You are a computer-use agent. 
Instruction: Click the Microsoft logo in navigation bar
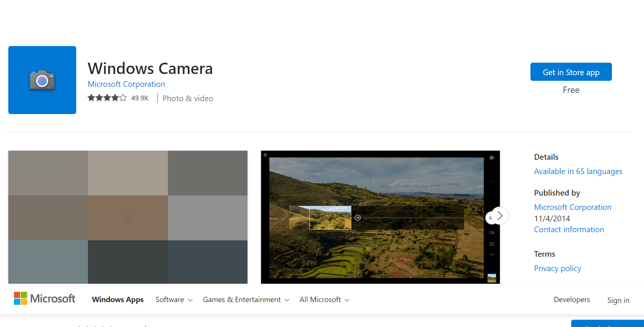point(45,299)
